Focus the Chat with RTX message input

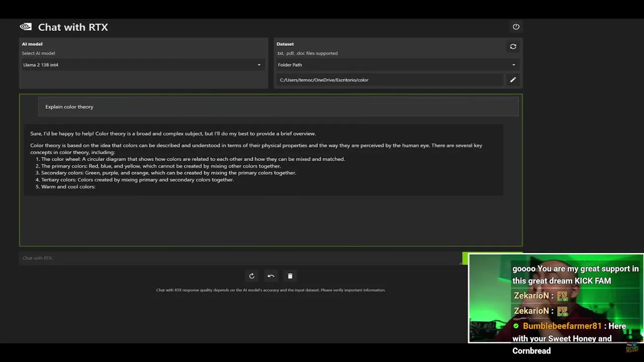point(240,258)
